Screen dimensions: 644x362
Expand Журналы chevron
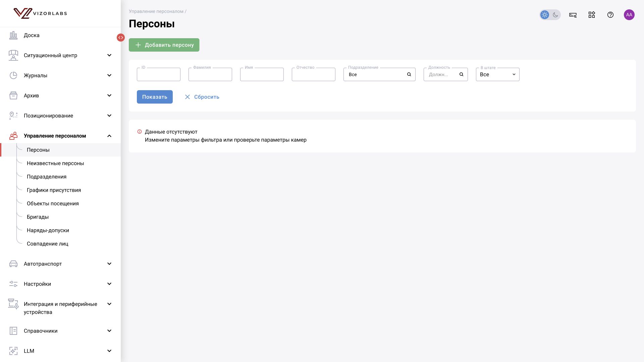(109, 75)
